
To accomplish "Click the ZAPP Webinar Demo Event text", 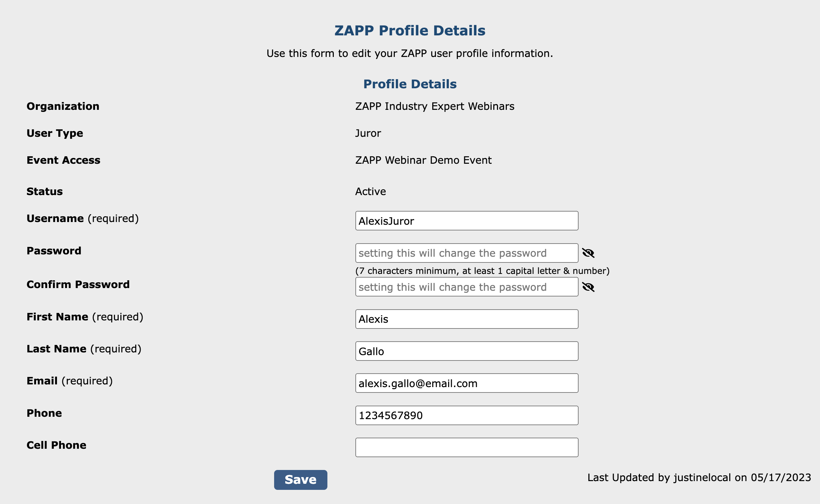I will tap(423, 160).
